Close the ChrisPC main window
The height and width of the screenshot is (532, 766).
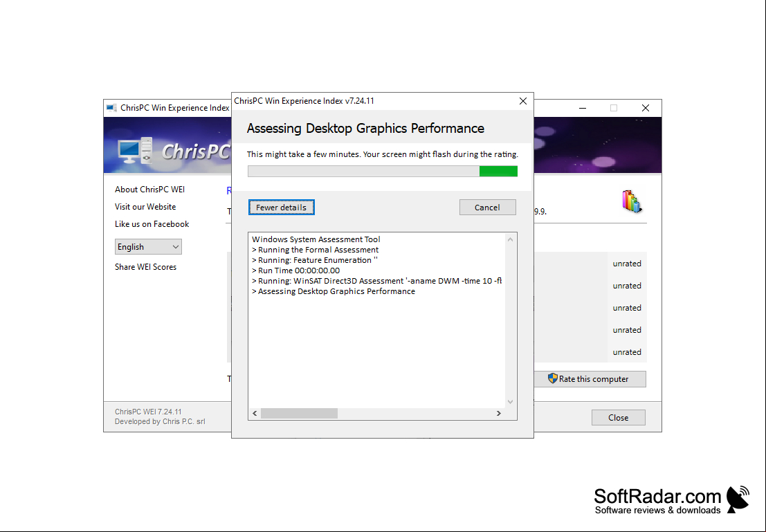[x=646, y=108]
